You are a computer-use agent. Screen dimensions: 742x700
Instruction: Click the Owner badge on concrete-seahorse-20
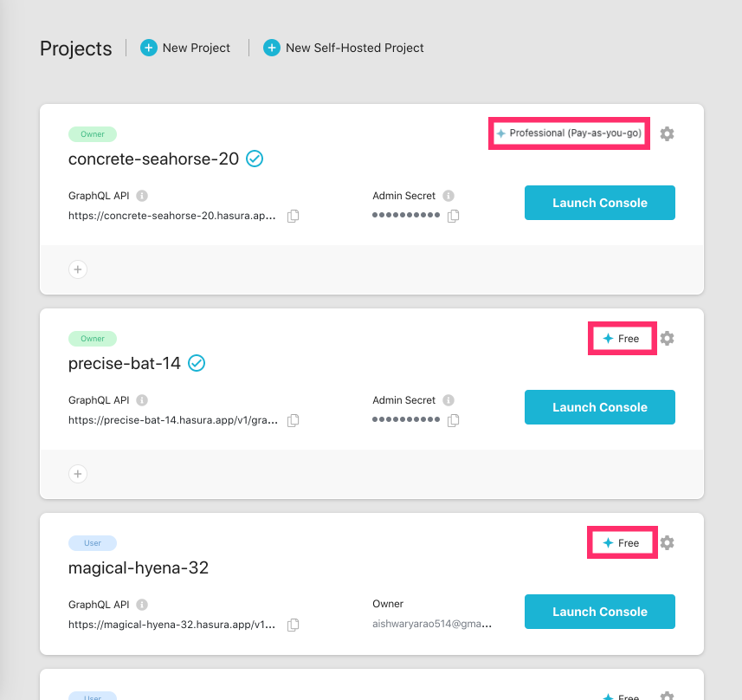point(92,133)
